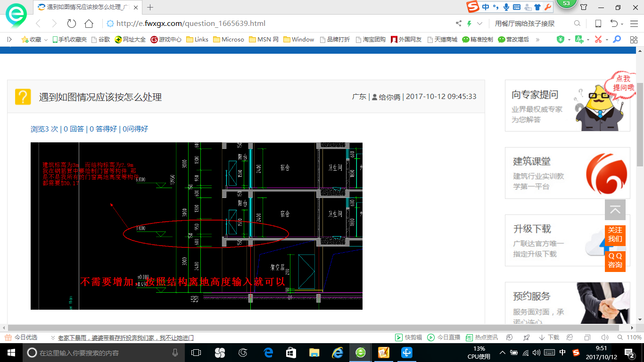The height and width of the screenshot is (362, 644).
Task: Click the address bar URL field
Action: 278,24
